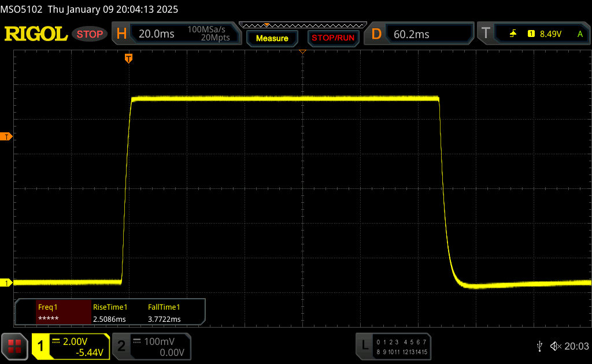The image size is (592, 364).
Task: Click the RIGOL logo
Action: tap(36, 34)
